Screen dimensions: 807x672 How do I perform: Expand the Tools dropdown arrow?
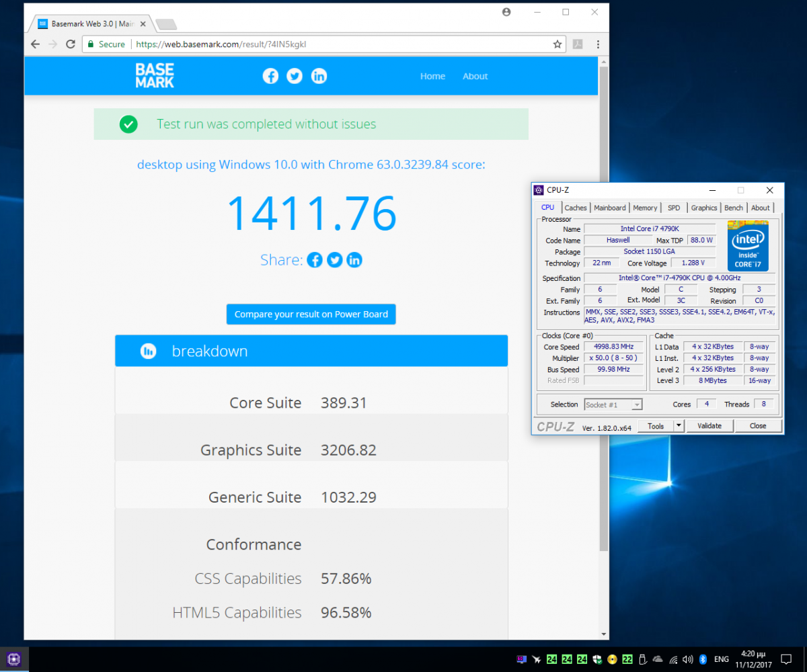point(679,426)
